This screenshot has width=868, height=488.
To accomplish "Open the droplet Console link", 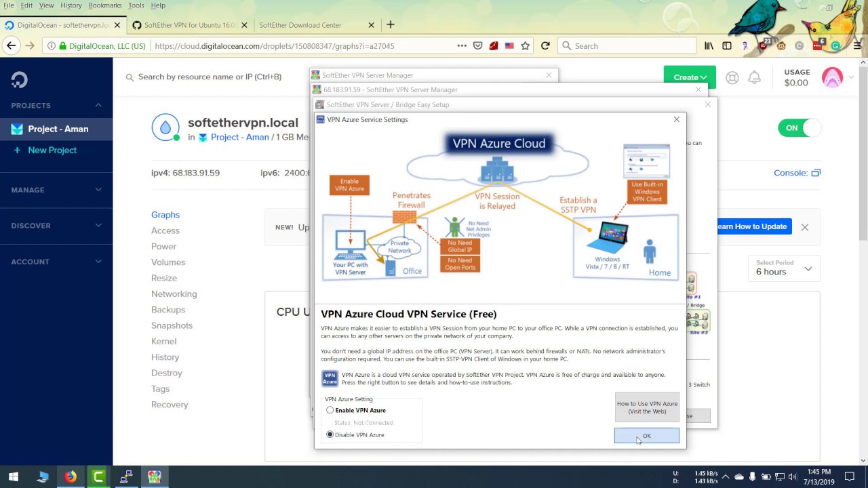I will (x=797, y=173).
